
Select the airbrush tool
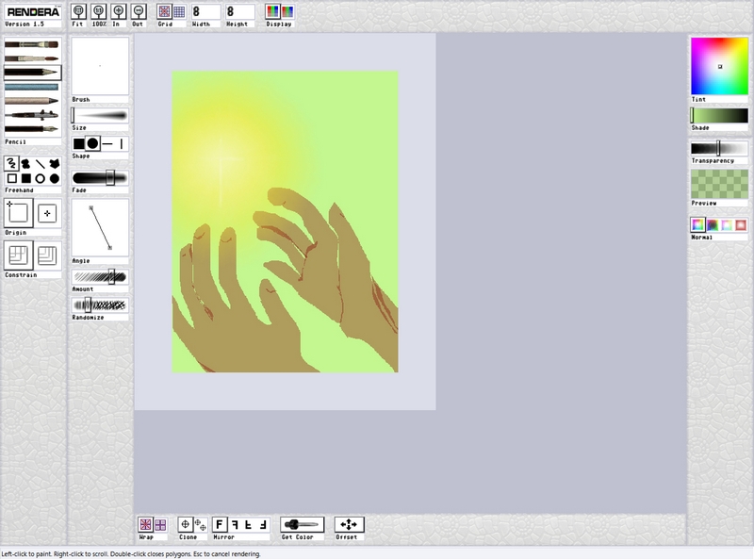tap(32, 115)
